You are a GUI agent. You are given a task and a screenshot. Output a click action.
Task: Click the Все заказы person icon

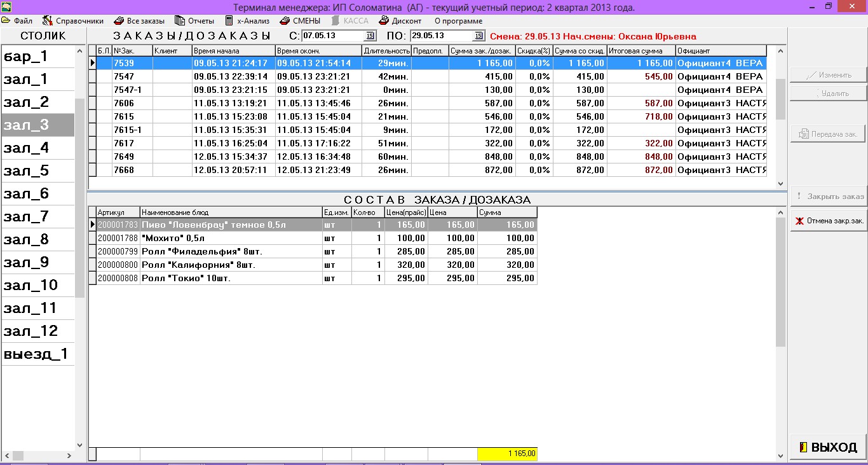point(119,21)
